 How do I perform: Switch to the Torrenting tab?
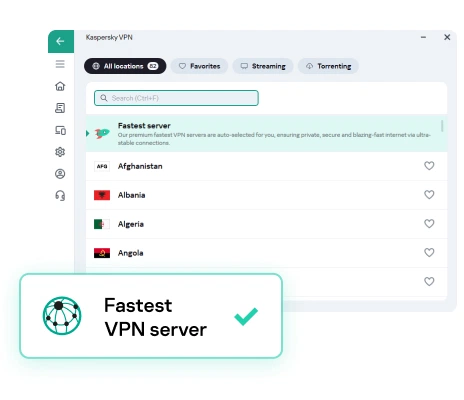click(x=328, y=66)
